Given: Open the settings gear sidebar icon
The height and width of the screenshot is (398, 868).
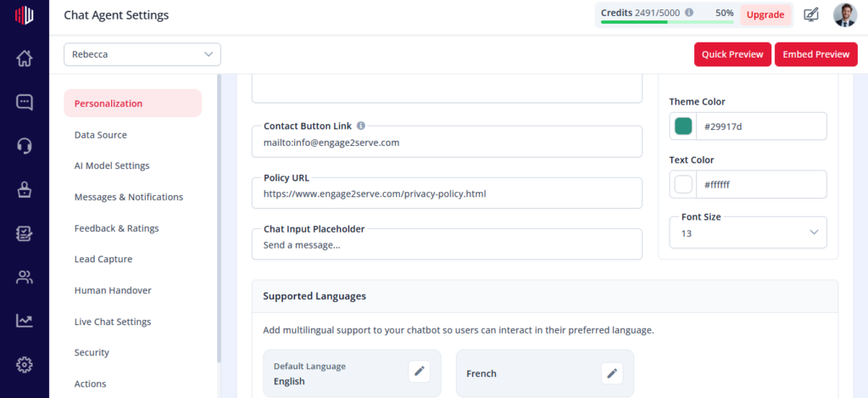Looking at the screenshot, I should [x=25, y=364].
